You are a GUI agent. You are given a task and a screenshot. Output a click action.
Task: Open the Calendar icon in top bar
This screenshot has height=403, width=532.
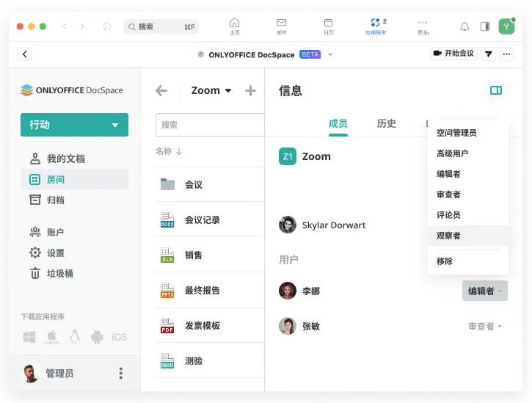pyautogui.click(x=328, y=23)
